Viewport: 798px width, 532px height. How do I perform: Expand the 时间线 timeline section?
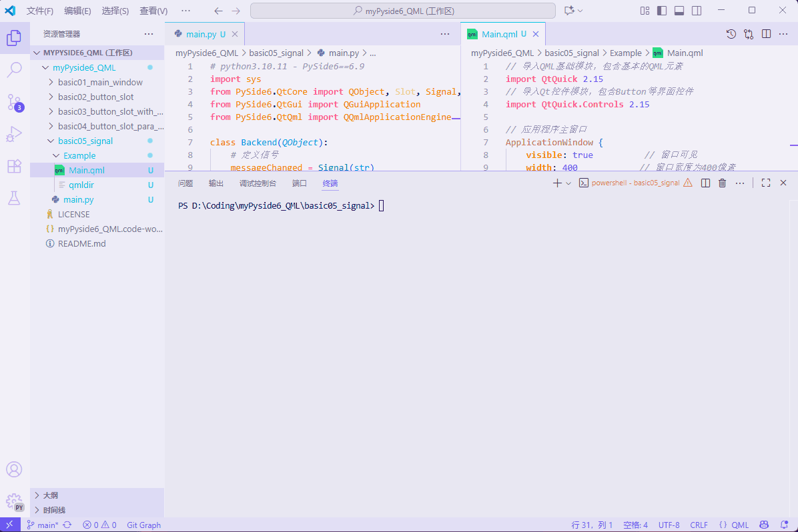pos(97,510)
